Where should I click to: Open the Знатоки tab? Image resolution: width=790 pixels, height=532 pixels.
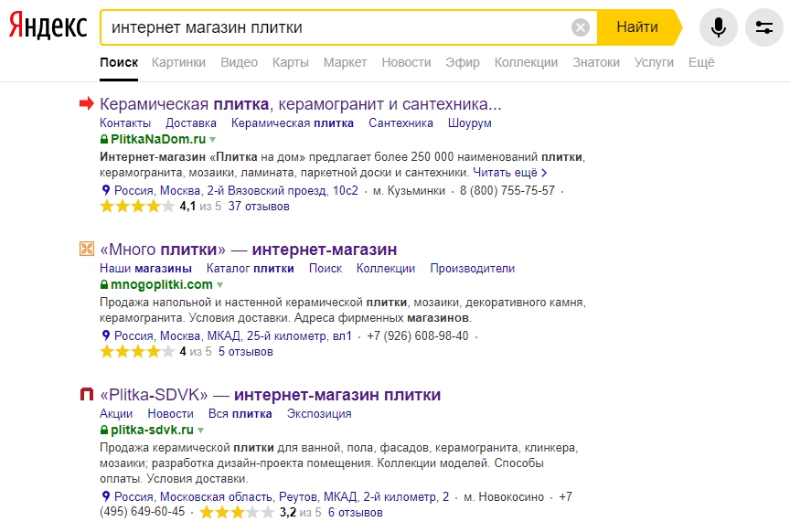tap(596, 62)
